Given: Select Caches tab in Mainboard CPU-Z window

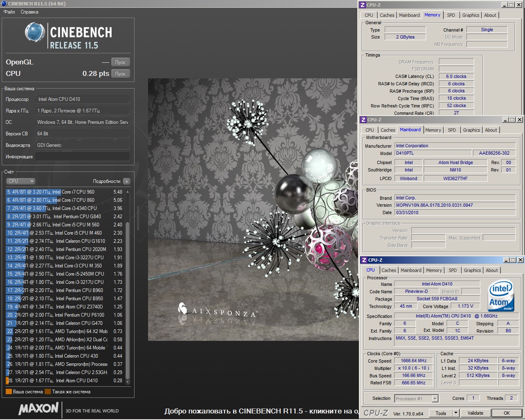Looking at the screenshot, I should coord(388,130).
